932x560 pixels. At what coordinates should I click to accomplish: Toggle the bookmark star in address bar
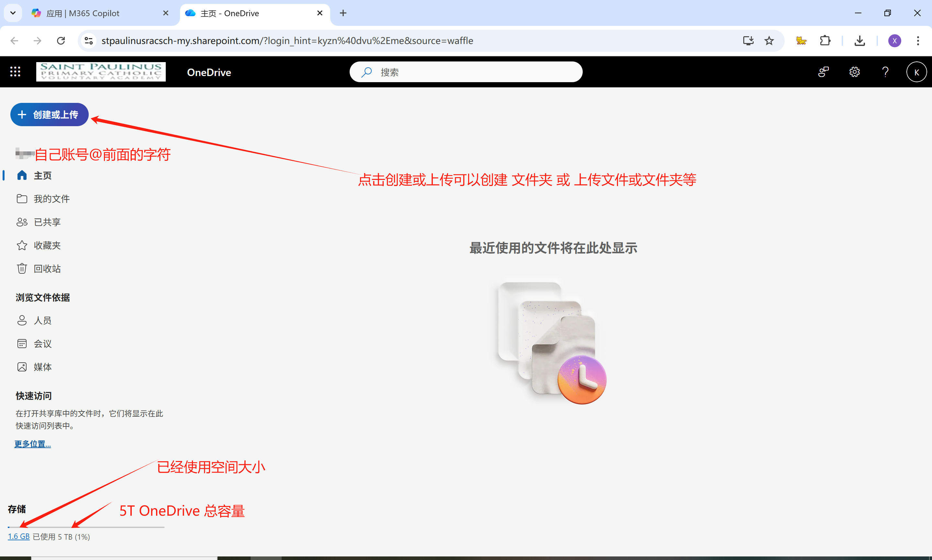769,41
